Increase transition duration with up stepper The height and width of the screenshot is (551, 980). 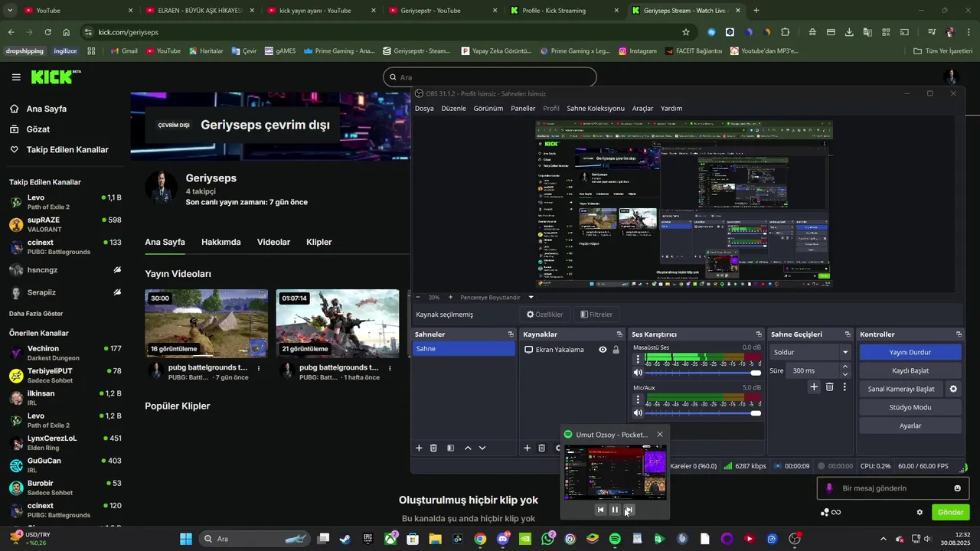(845, 367)
